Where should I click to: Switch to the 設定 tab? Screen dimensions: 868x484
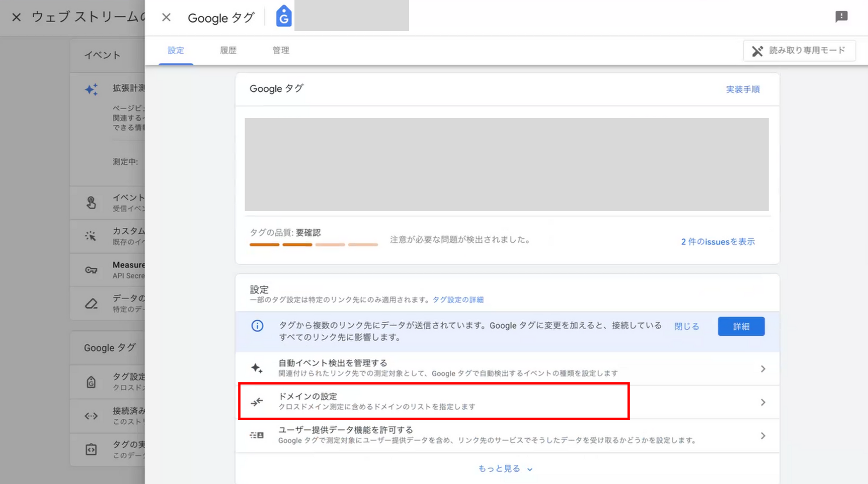[176, 50]
